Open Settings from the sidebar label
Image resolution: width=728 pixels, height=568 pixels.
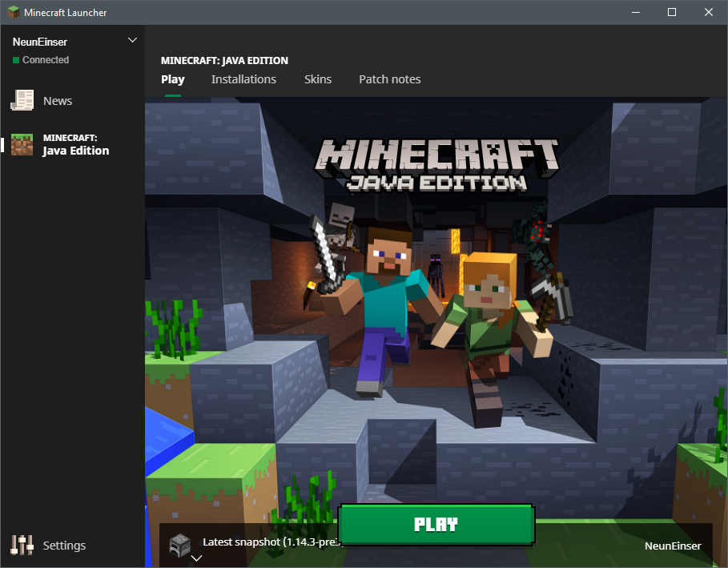[64, 546]
